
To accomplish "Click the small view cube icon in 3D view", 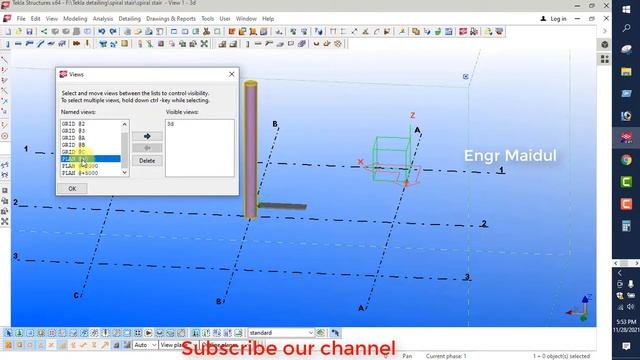I will coord(466,76).
